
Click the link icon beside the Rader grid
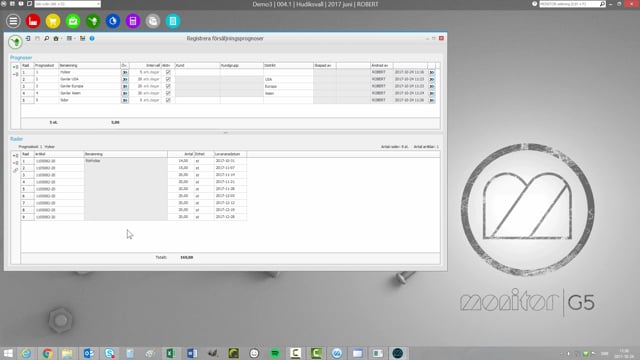[15, 170]
